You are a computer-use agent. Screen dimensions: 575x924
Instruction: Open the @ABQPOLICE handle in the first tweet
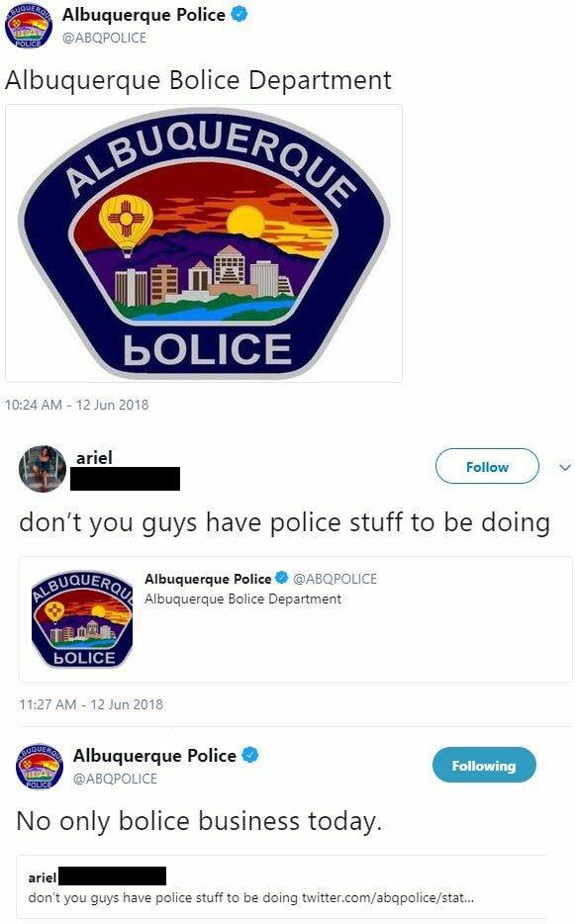tap(104, 38)
